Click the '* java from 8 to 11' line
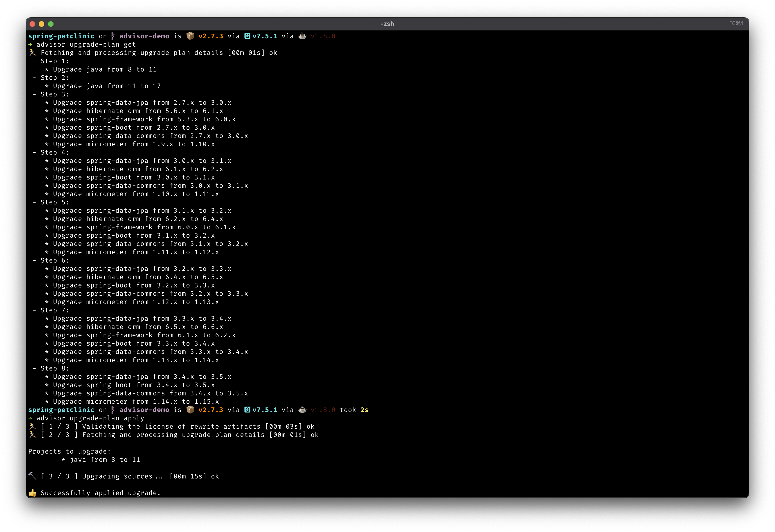775x532 pixels. (101, 460)
